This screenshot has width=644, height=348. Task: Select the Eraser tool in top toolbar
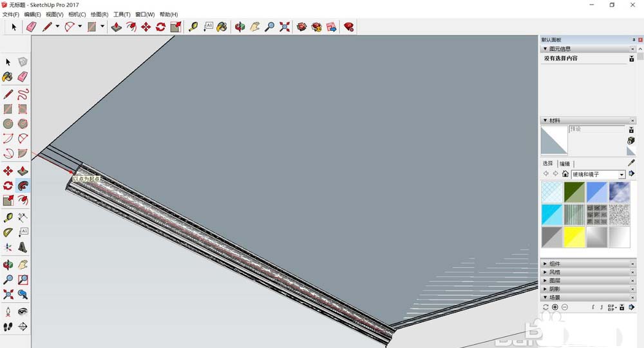tap(32, 27)
